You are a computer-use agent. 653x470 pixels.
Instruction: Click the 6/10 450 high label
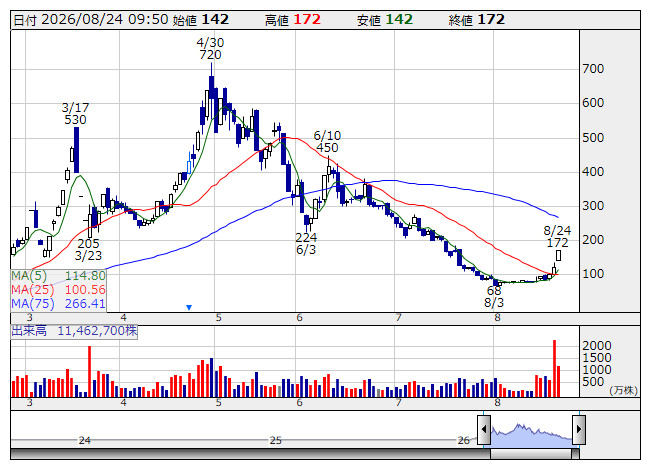(x=327, y=142)
